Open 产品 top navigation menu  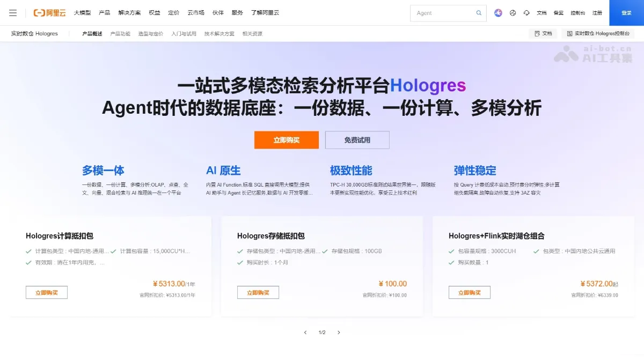(x=104, y=13)
